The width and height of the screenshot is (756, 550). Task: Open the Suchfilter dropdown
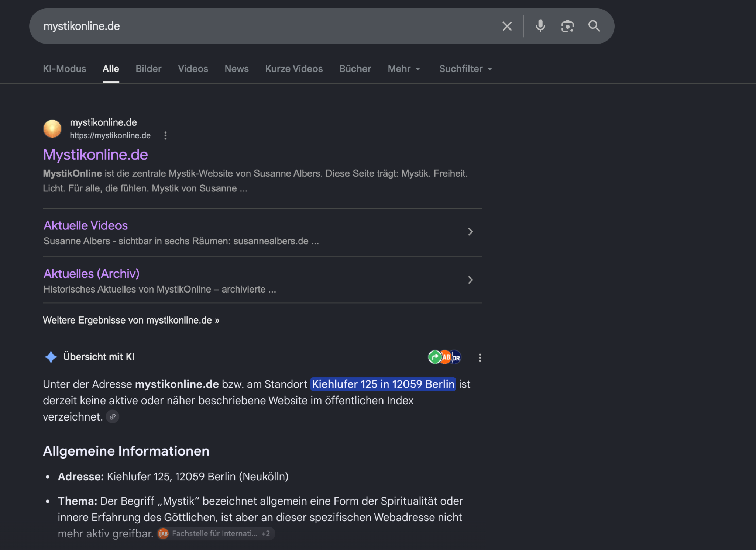[x=466, y=69]
